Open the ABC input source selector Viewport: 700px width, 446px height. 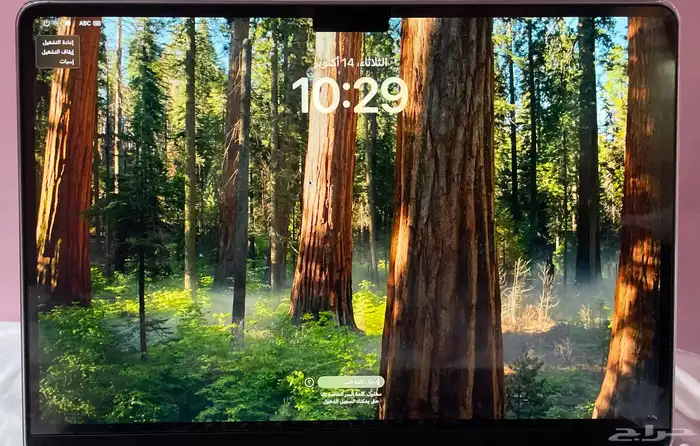(x=85, y=23)
